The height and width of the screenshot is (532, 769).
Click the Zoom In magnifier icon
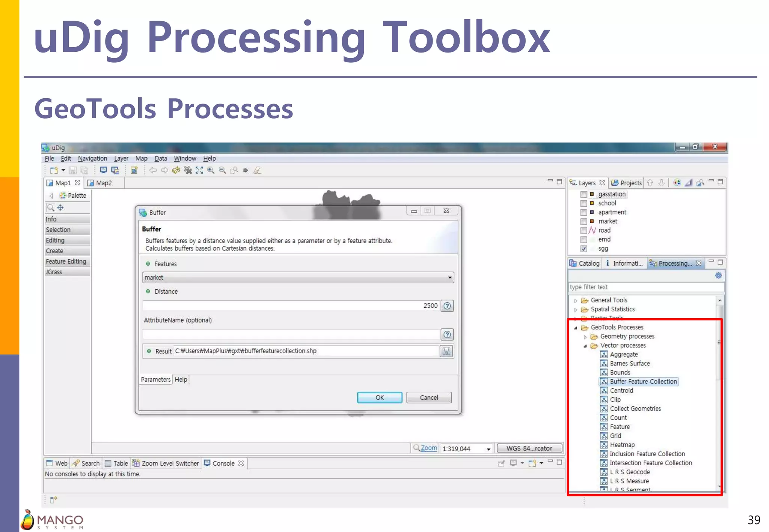[x=211, y=170]
